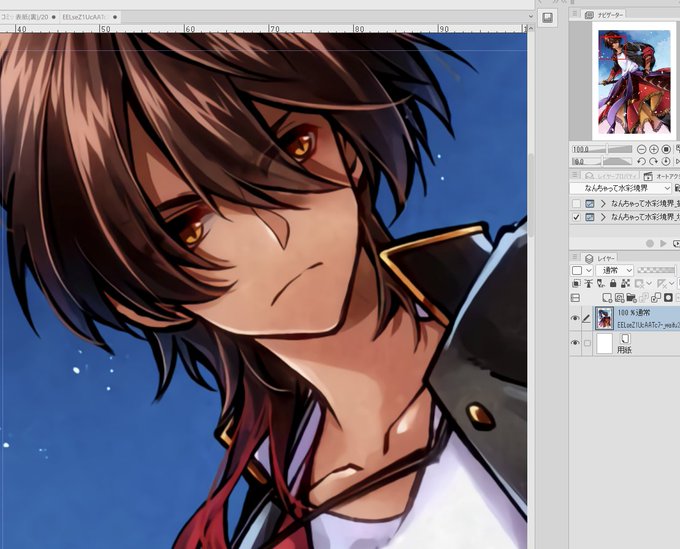Open the ruler range dropdown arrow
Image resolution: width=680 pixels, height=549 pixels.
[x=671, y=284]
